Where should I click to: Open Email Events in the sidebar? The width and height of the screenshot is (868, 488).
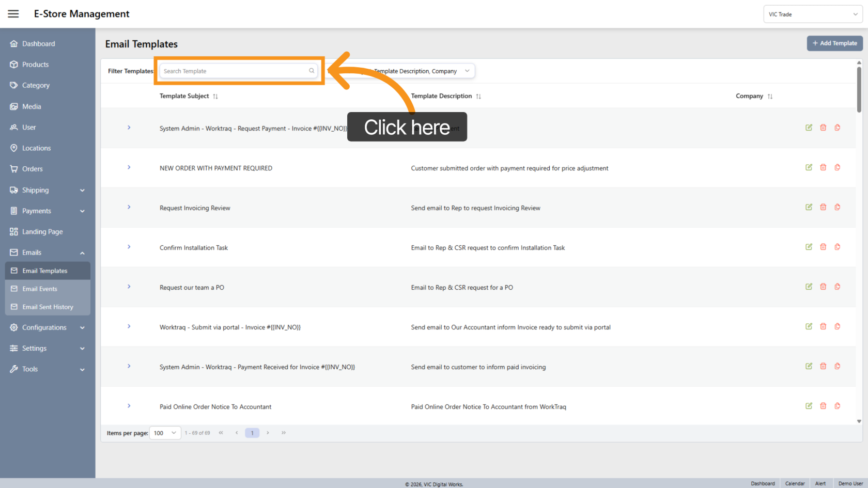[40, 289]
